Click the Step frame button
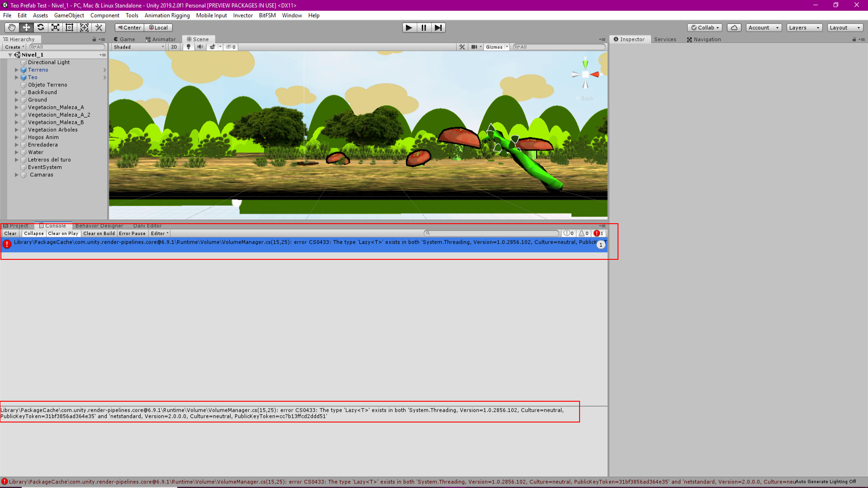This screenshot has width=868, height=488. (x=438, y=28)
